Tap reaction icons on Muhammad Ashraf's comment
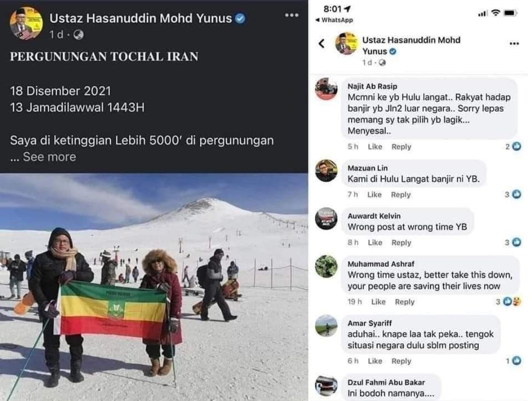532x401 pixels. tap(512, 301)
